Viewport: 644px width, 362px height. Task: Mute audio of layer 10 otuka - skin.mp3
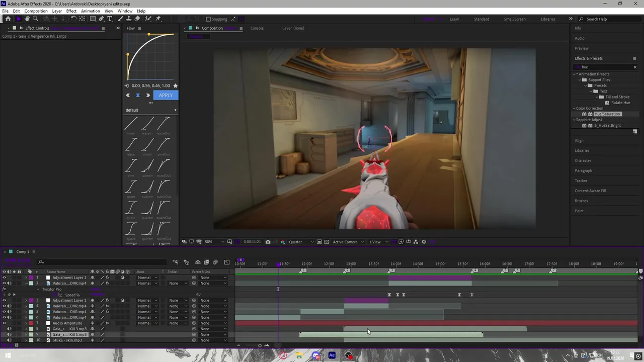[x=9, y=340]
